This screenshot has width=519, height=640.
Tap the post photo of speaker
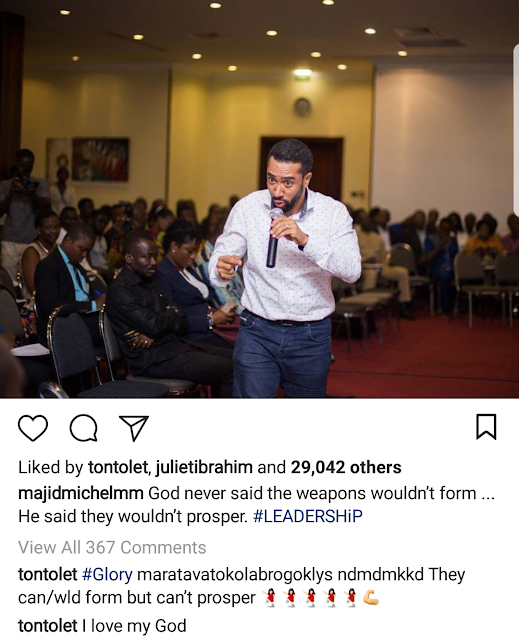pos(260,199)
